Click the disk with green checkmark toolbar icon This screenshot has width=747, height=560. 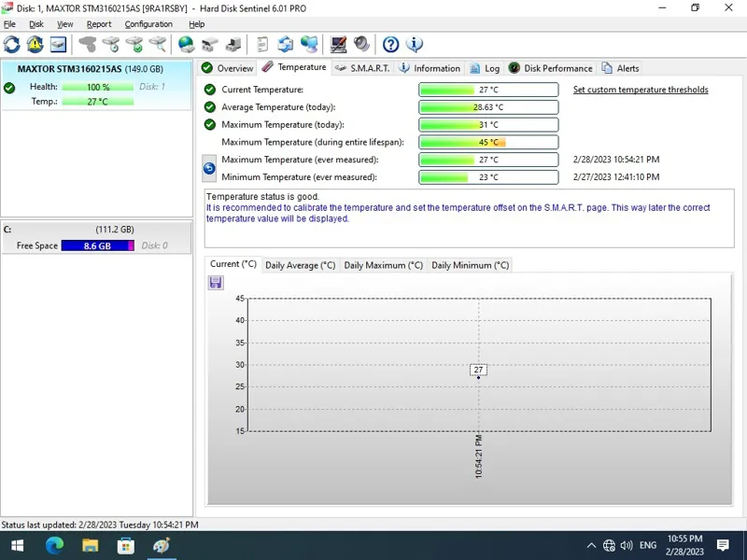pos(134,44)
